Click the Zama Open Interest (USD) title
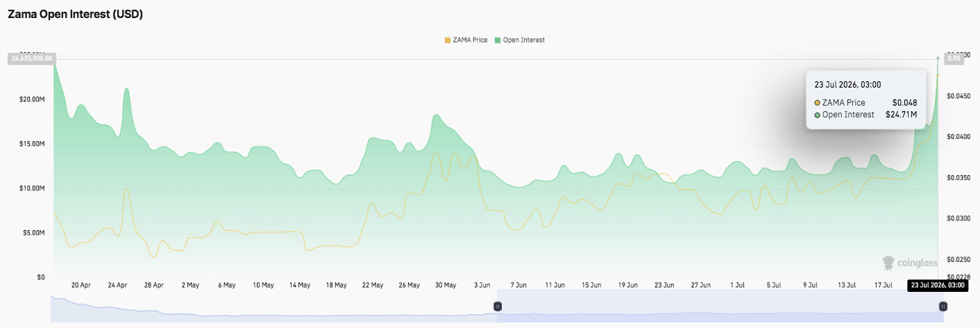The width and height of the screenshot is (980, 328). tap(75, 14)
